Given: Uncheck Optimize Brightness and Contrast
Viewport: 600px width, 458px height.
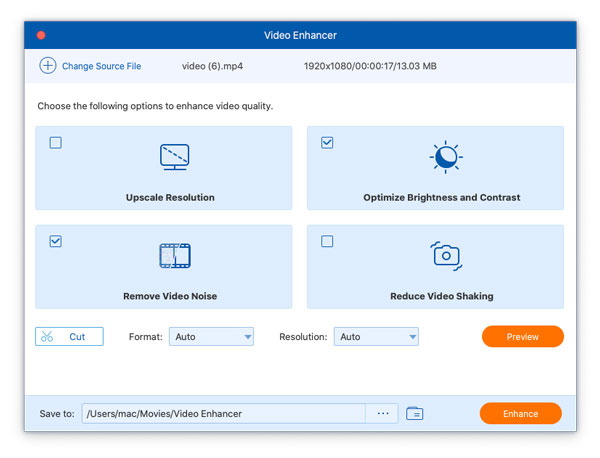Looking at the screenshot, I should click(327, 143).
